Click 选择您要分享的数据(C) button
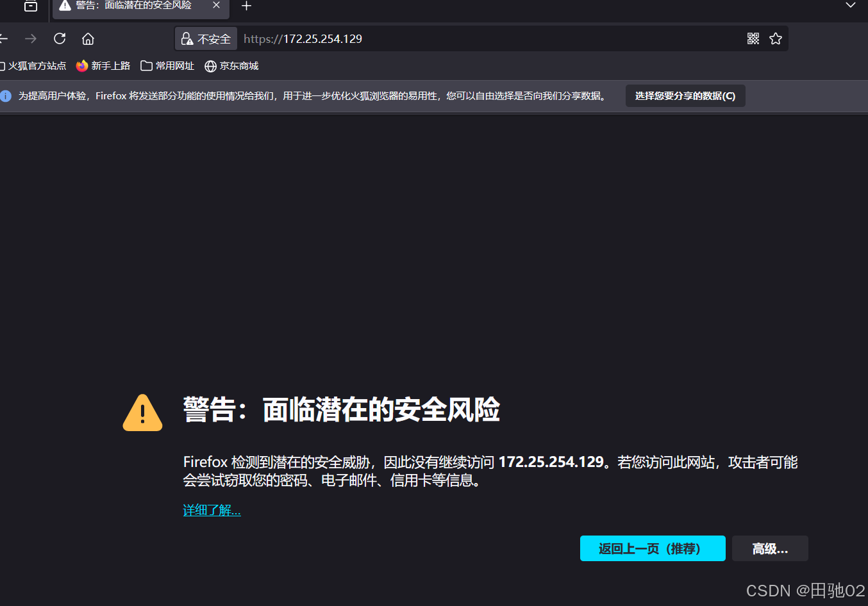 pos(685,96)
